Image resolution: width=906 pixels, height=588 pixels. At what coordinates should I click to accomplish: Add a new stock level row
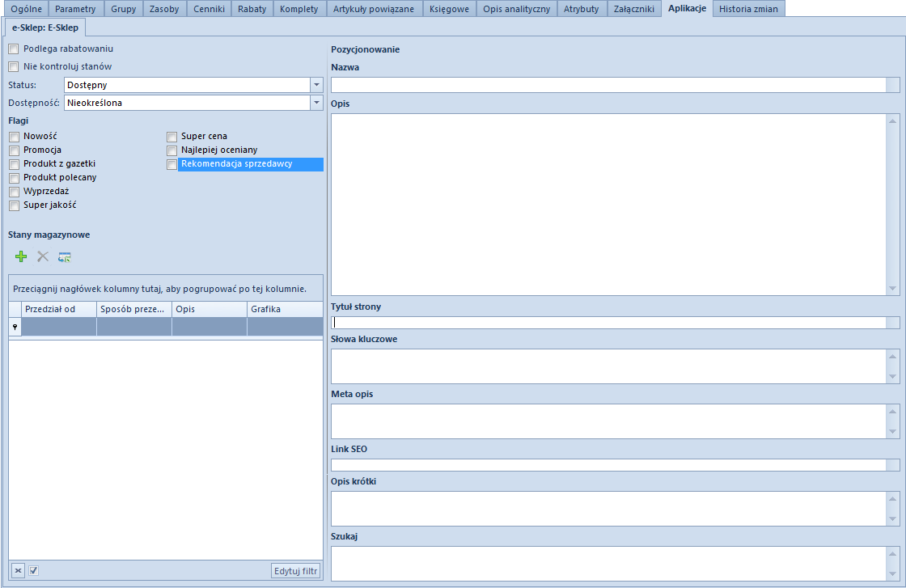coord(21,257)
